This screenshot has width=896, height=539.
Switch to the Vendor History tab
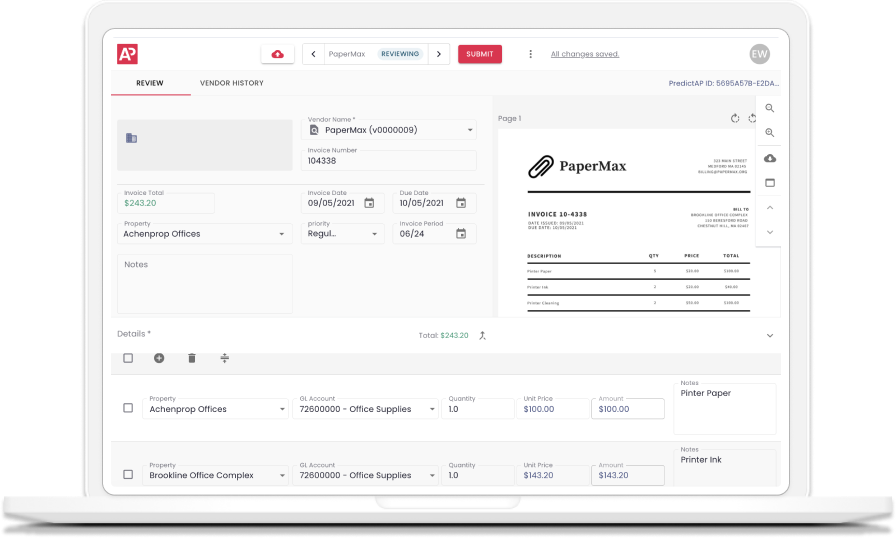point(231,83)
